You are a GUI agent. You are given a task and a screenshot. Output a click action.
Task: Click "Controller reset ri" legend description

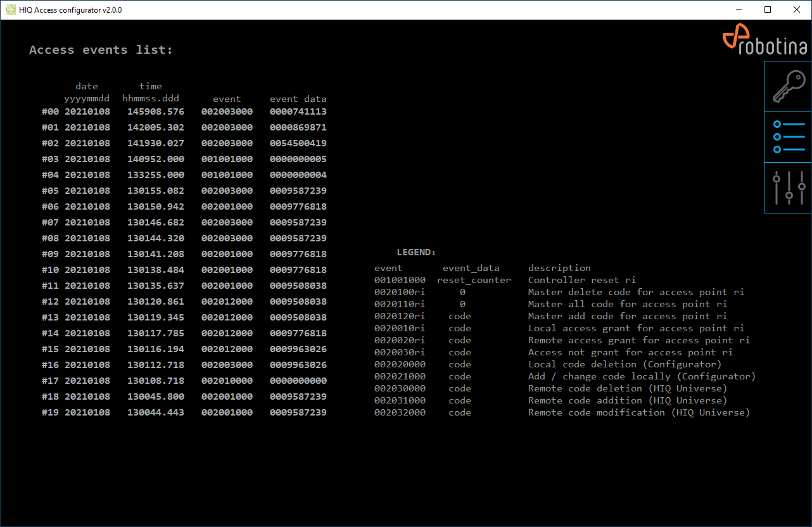pyautogui.click(x=581, y=280)
